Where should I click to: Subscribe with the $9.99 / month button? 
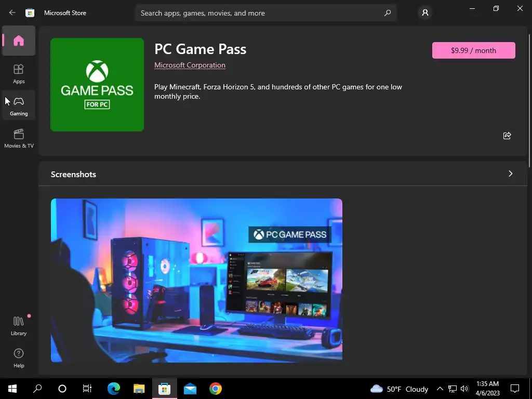point(473,50)
